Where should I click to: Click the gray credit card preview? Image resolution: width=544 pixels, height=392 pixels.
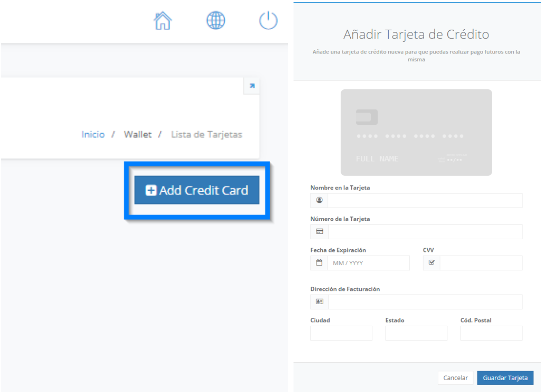click(416, 132)
